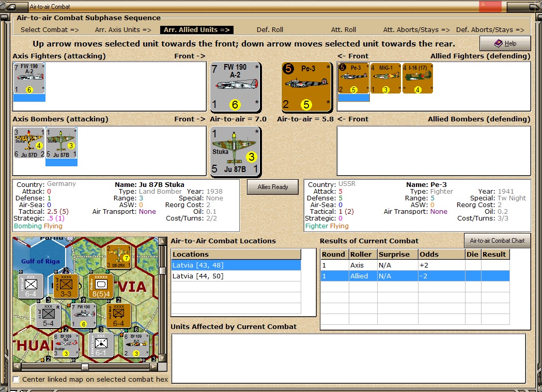Click the 6-1 unit counter on map

tap(101, 345)
